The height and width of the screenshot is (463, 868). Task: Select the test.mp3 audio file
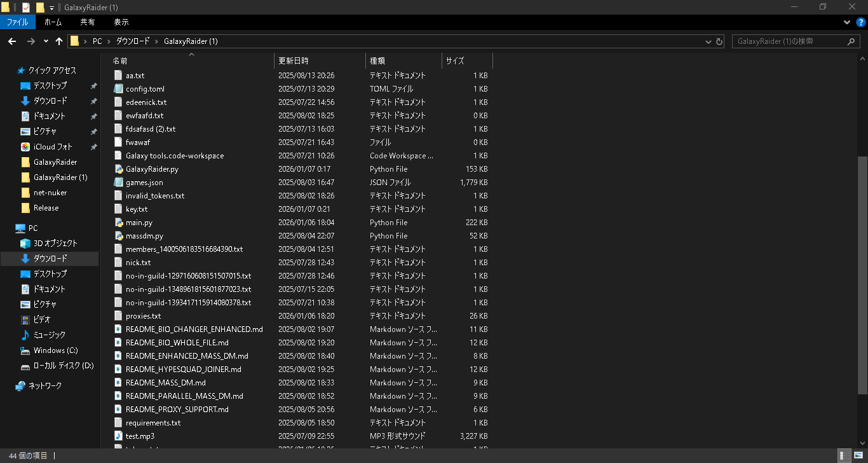(140, 436)
